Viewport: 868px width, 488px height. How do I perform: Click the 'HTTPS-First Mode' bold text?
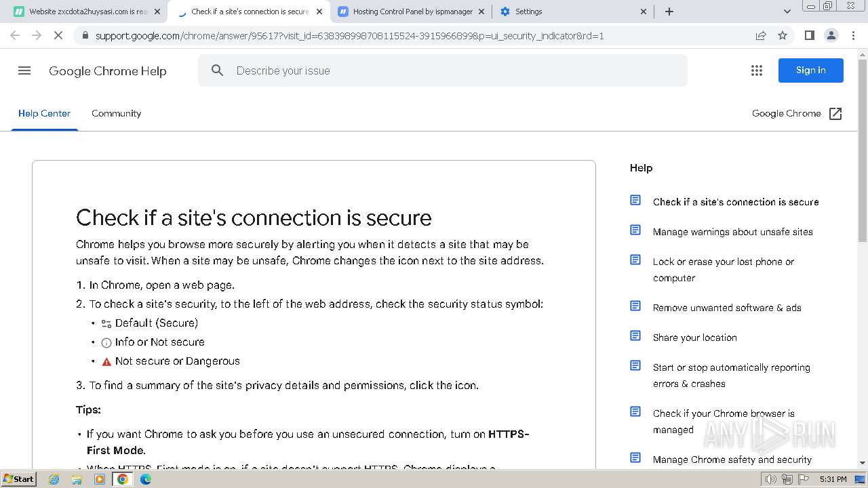tap(308, 442)
